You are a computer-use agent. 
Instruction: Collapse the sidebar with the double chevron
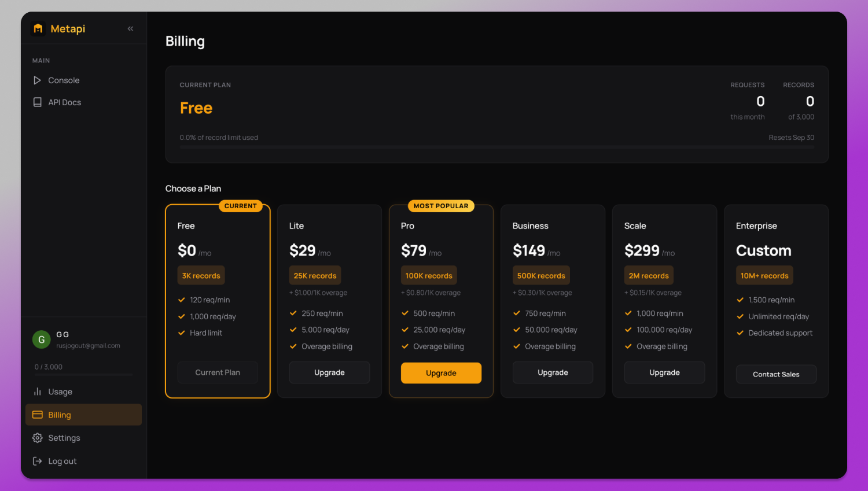[x=130, y=28]
